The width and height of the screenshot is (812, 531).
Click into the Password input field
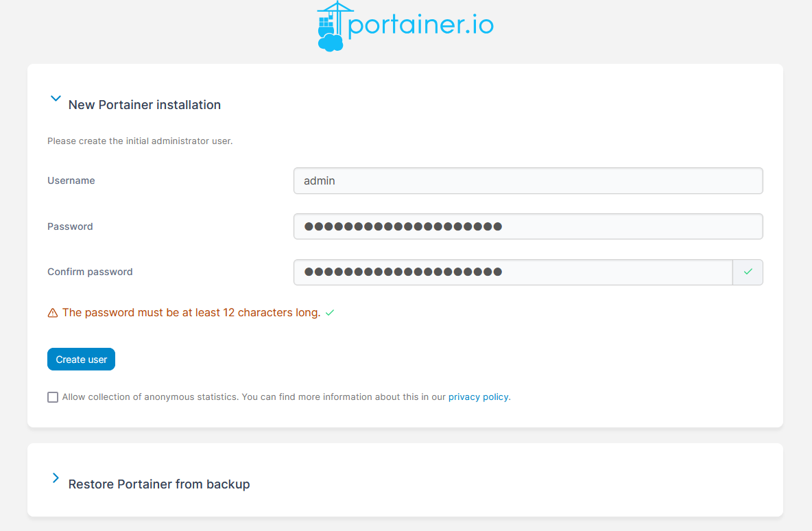[x=527, y=226]
